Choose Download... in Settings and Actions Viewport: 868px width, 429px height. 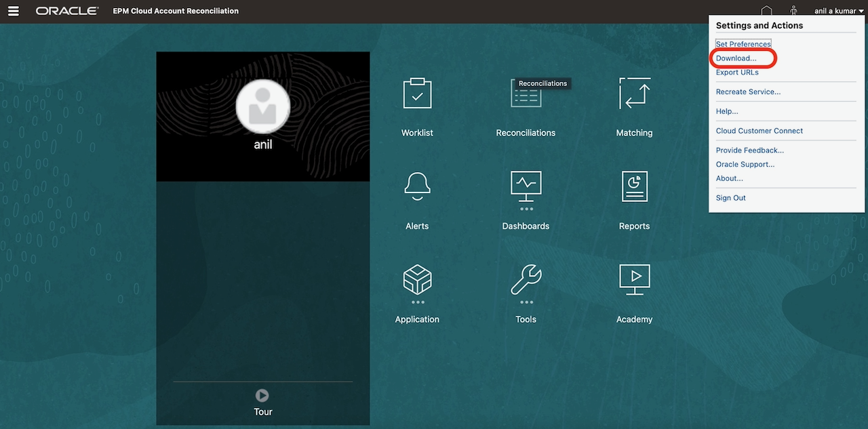pos(736,58)
